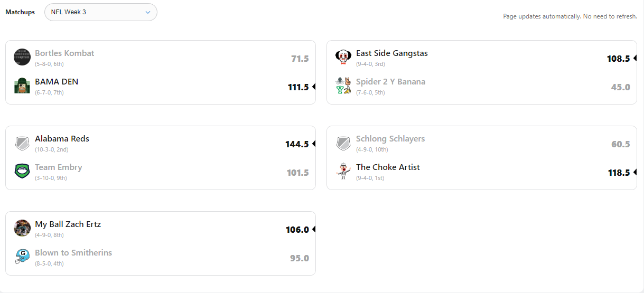The width and height of the screenshot is (644, 293).
Task: Click BAMA DEN team logo
Action: tap(22, 86)
